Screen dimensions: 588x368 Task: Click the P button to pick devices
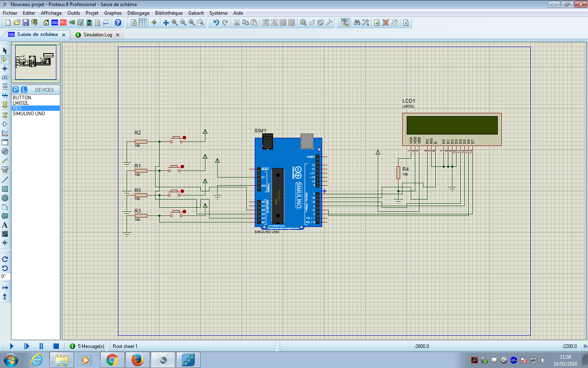click(x=16, y=90)
